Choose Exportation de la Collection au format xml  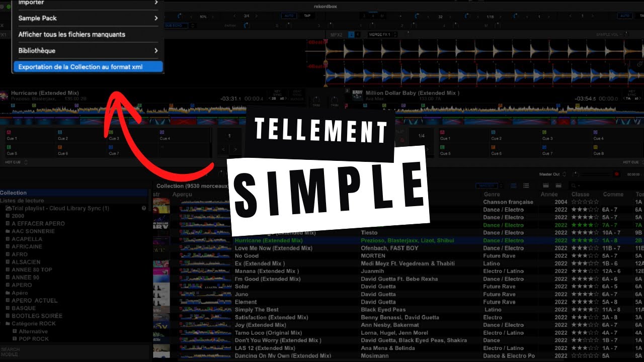88,67
